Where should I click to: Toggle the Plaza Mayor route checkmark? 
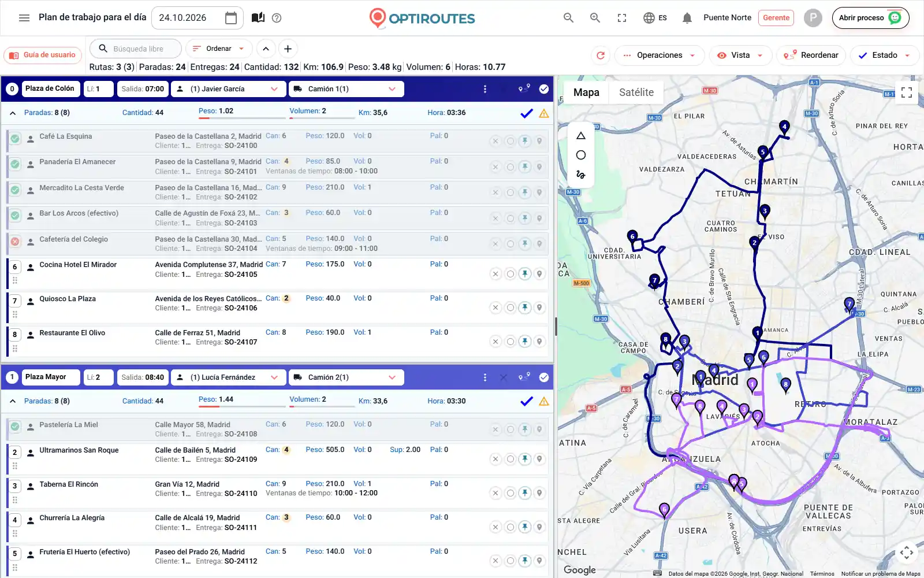(544, 377)
